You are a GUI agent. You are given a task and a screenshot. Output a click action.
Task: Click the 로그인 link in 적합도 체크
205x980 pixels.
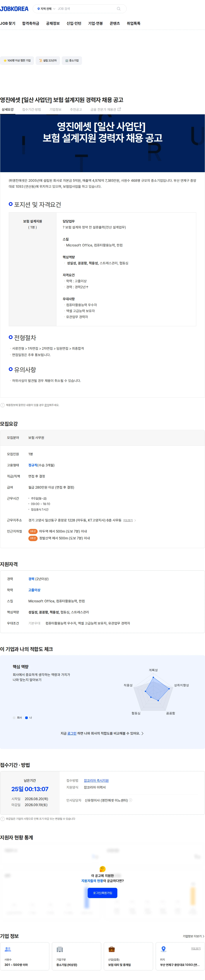click(x=72, y=733)
